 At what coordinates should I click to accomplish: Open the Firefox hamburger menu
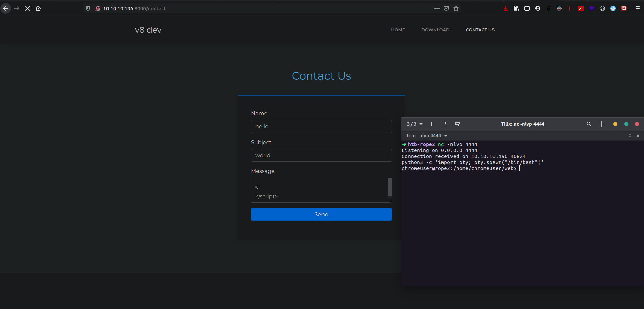pyautogui.click(x=637, y=8)
